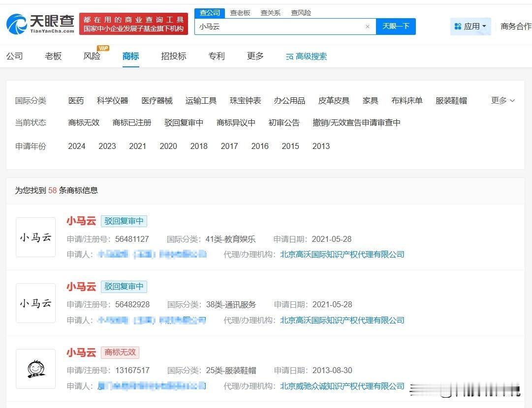Image resolution: width=532 pixels, height=408 pixels.
Task: Filter status by 初审公告
Action: click(x=284, y=123)
